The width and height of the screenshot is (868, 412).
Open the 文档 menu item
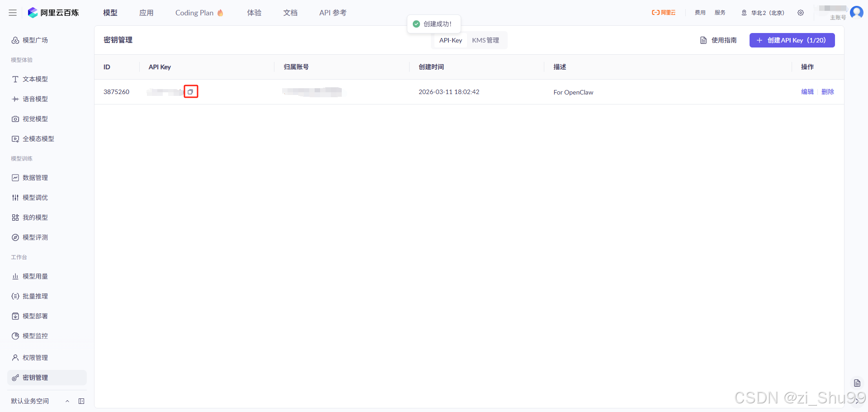pyautogui.click(x=290, y=13)
